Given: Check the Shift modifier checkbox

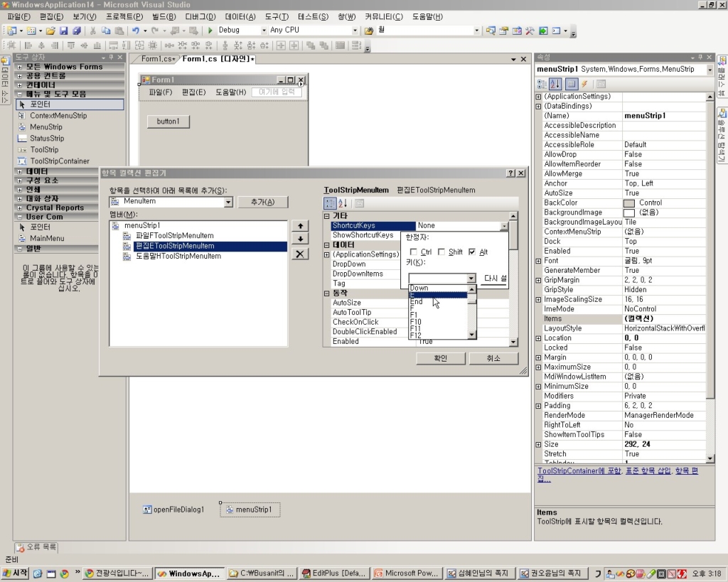Looking at the screenshot, I should pyautogui.click(x=441, y=252).
